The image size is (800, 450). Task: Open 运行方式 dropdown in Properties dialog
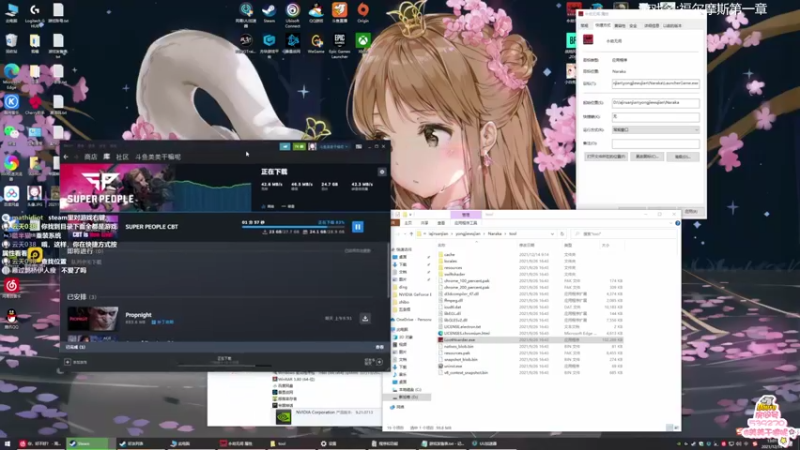pyautogui.click(x=656, y=130)
